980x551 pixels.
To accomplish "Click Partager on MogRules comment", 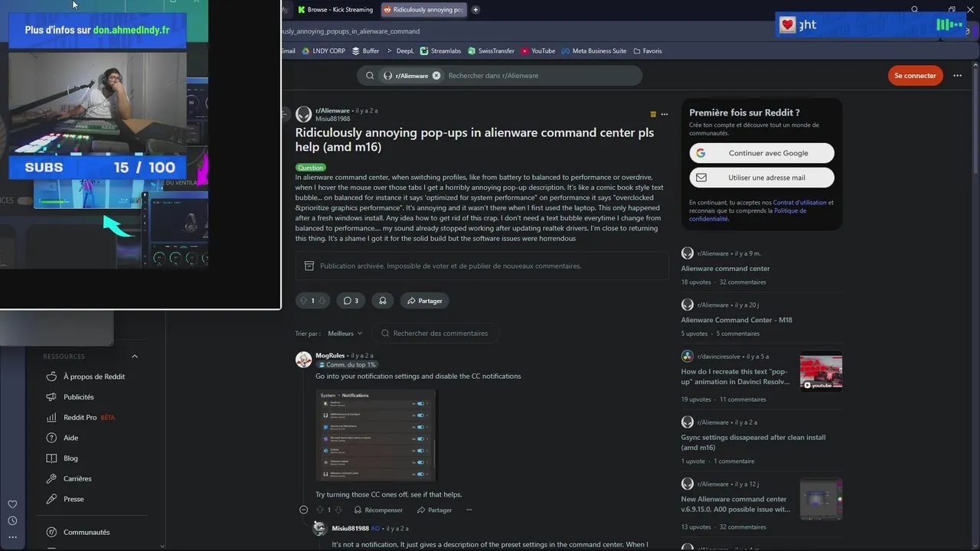I will click(x=434, y=510).
